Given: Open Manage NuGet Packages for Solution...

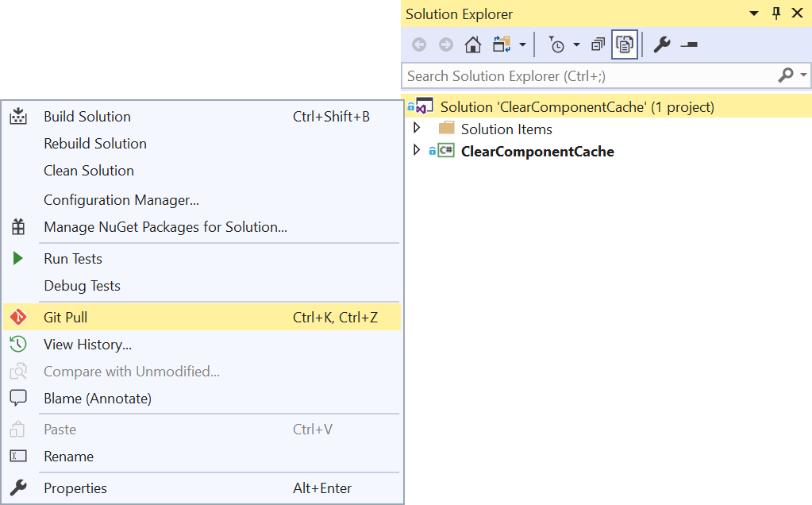Looking at the screenshot, I should 202,227.
